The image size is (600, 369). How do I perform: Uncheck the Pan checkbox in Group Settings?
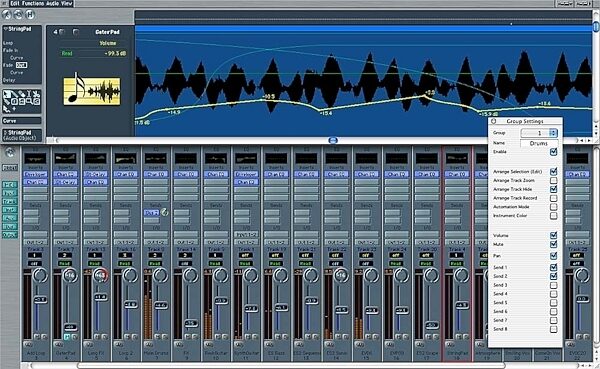[x=553, y=256]
